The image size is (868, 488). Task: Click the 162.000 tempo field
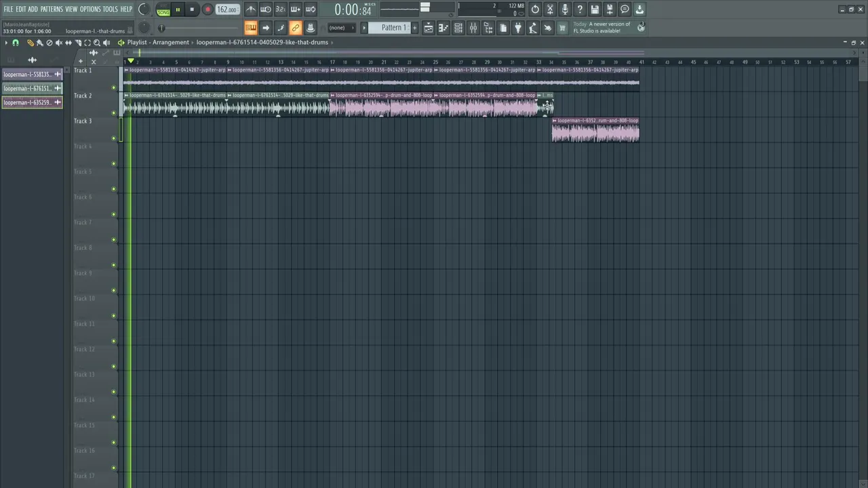coord(227,9)
